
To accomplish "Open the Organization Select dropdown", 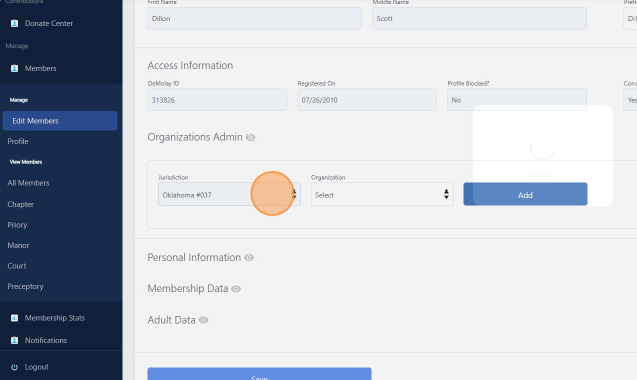I will coord(382,194).
